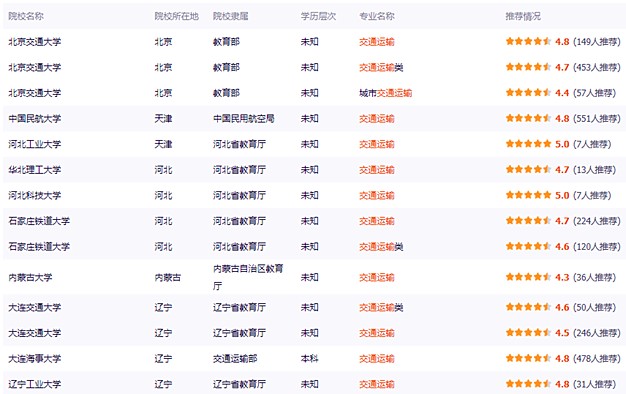
Task: Click the 本科 education level cell
Action: [309, 358]
